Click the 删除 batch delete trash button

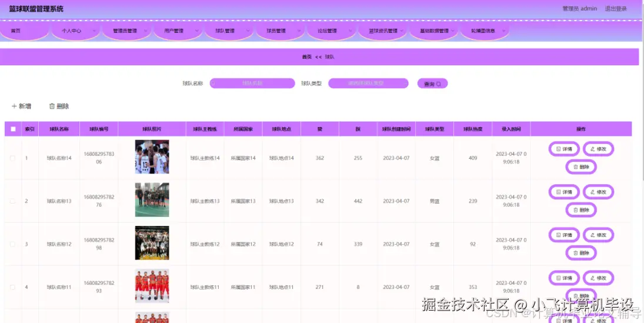(x=59, y=106)
